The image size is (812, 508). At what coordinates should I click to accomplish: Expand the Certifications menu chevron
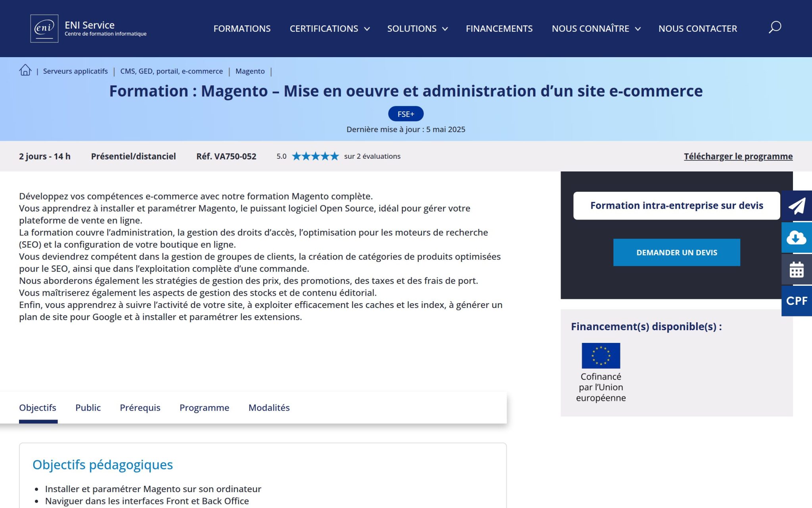point(367,29)
